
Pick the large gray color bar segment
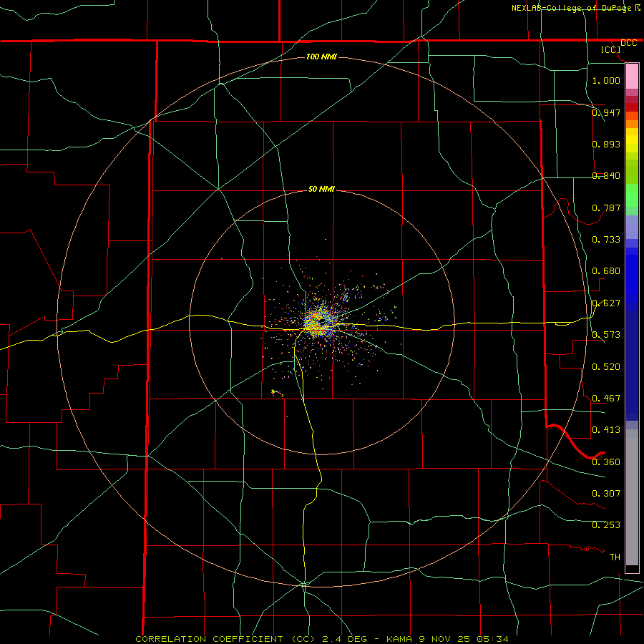pyautogui.click(x=632, y=497)
